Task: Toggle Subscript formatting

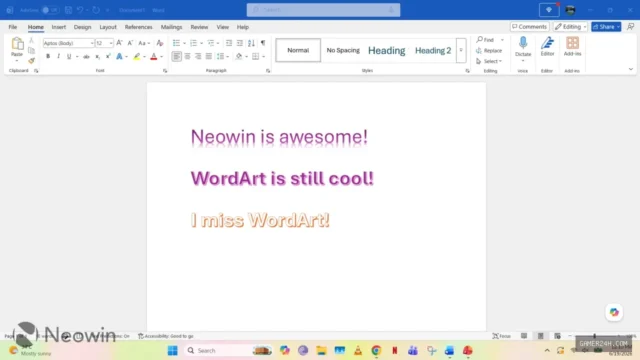Action: (x=97, y=56)
